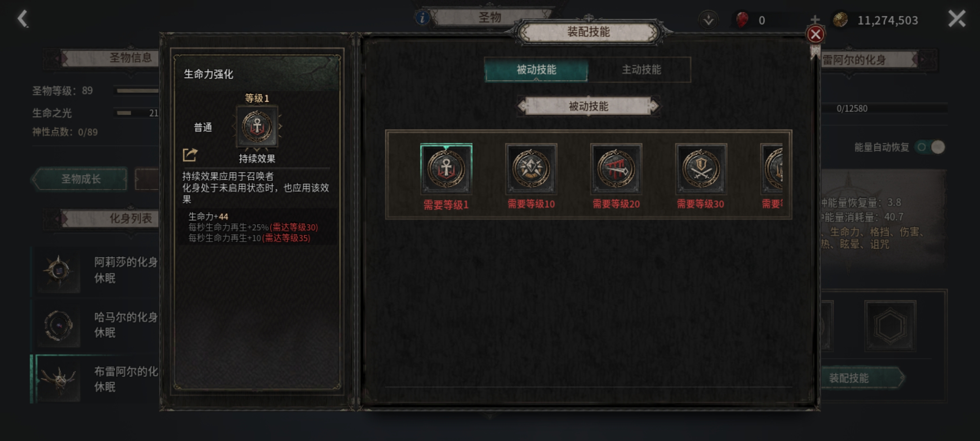
Task: Click the download arrow icon at top
Action: (708, 20)
